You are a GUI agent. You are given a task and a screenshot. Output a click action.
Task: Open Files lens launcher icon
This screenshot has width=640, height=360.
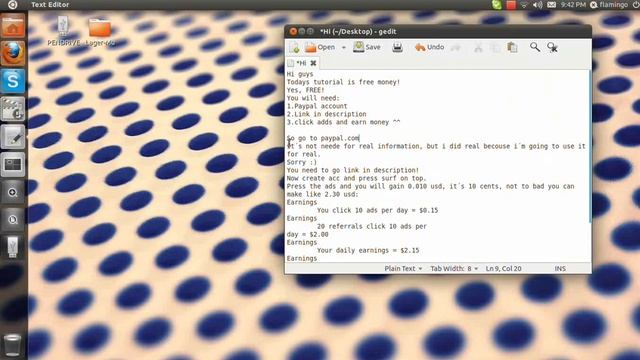(13, 220)
